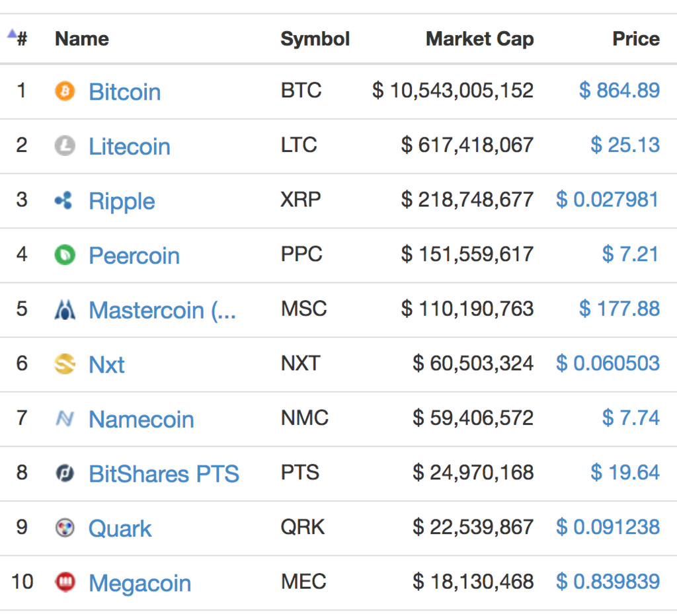Open the BitShares PTS link

pos(164,474)
